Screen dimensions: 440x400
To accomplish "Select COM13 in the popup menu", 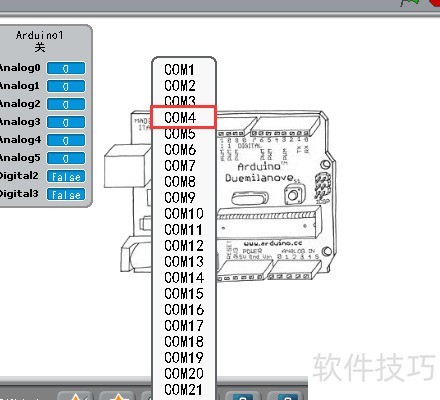I will pyautogui.click(x=184, y=262).
